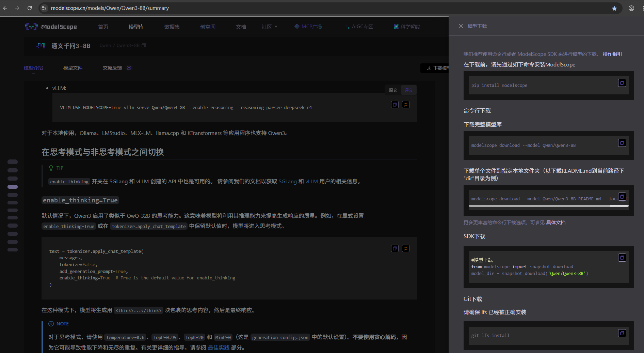Go back to the previous browser page
Viewport: 644px width, 353px height.
[5, 8]
